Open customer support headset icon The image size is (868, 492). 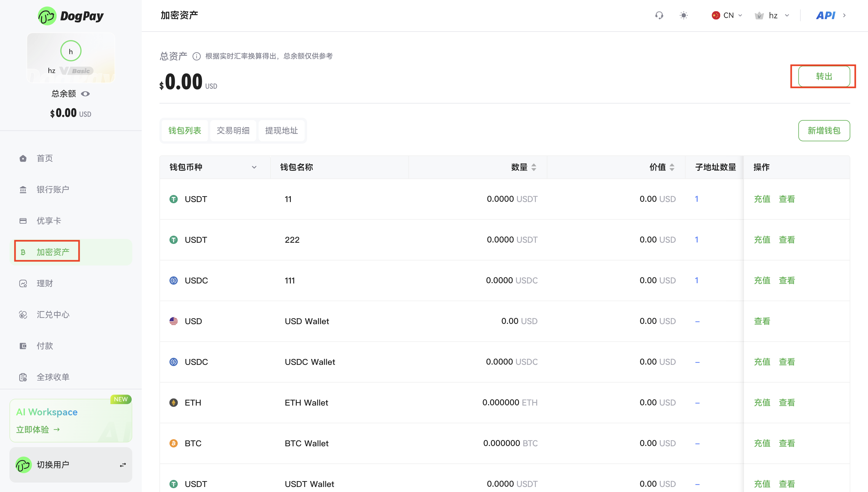click(x=659, y=16)
